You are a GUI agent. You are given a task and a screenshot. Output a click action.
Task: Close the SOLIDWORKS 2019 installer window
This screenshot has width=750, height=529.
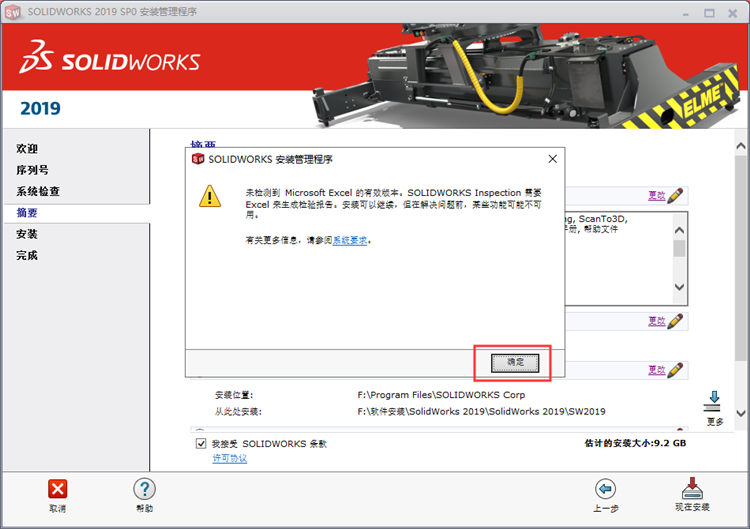(733, 13)
